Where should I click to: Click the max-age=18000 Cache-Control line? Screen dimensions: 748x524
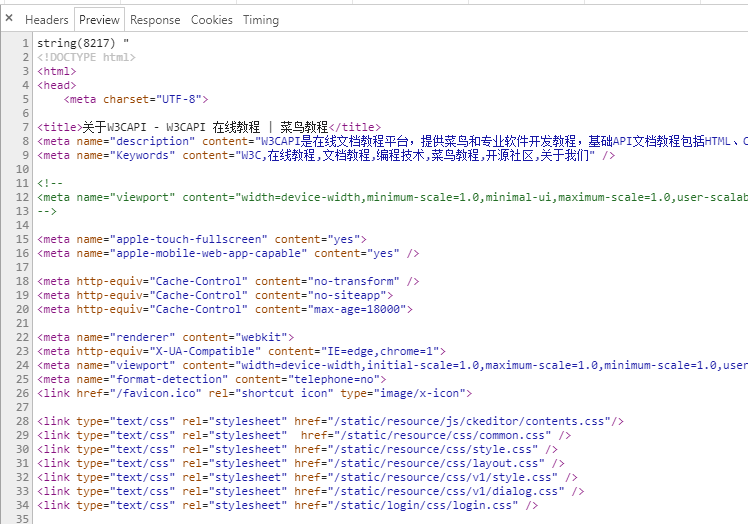point(225,309)
